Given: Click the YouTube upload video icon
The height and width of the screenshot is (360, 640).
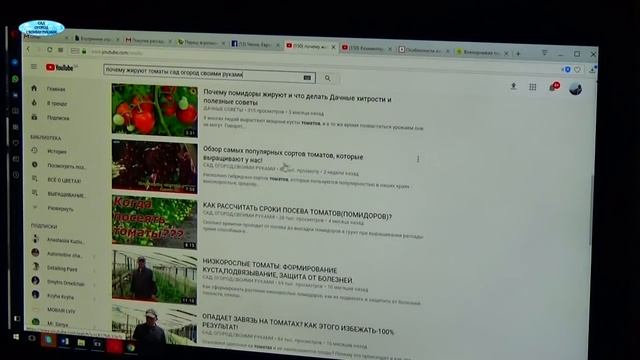Looking at the screenshot, I should point(513,86).
